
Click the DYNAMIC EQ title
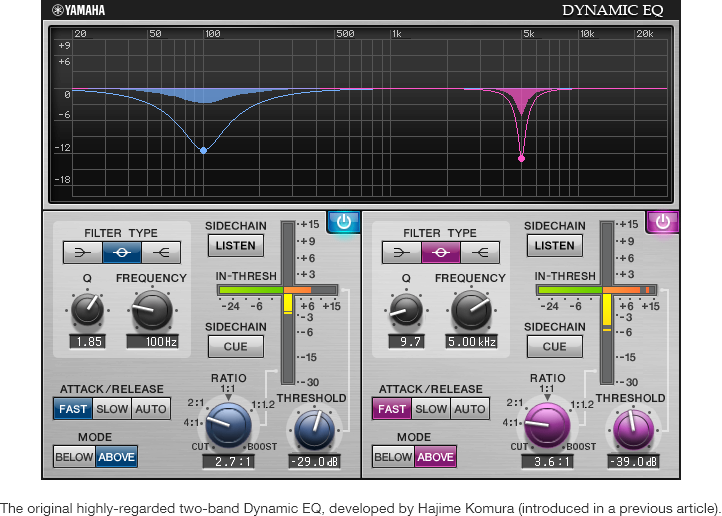612,10
